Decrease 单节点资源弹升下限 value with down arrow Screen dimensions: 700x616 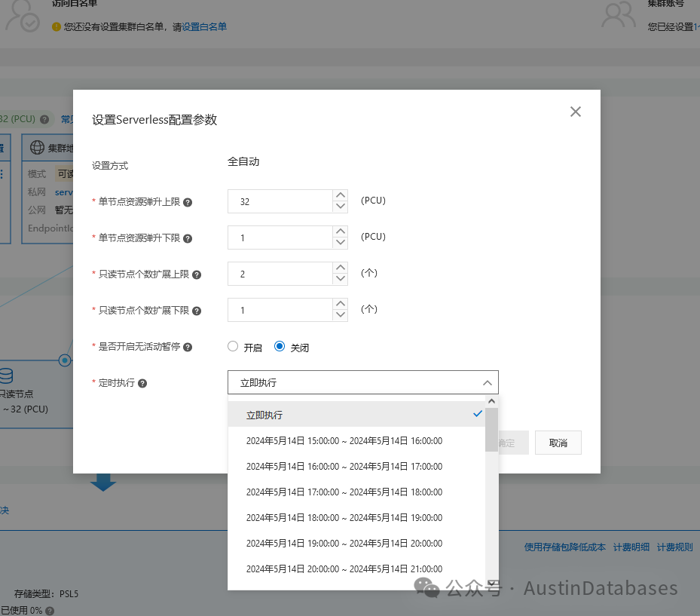(341, 243)
